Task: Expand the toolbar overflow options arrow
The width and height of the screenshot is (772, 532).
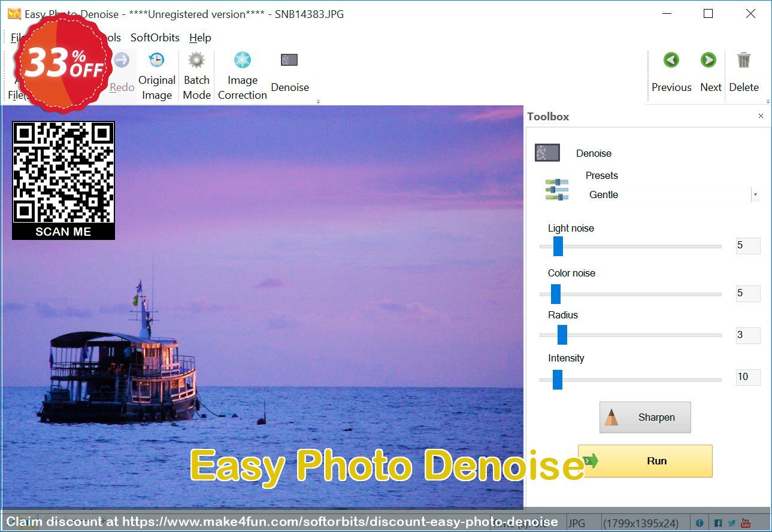Action: click(x=318, y=102)
